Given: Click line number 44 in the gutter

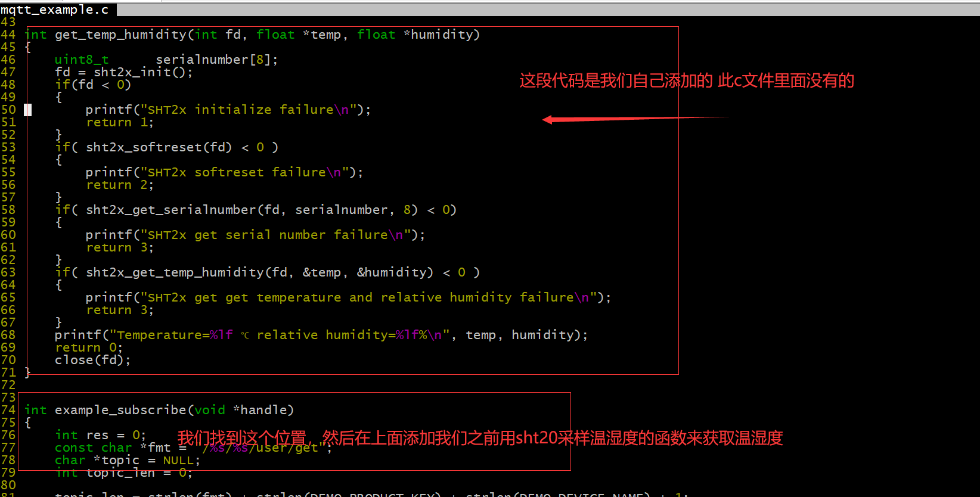Looking at the screenshot, I should coord(8,35).
